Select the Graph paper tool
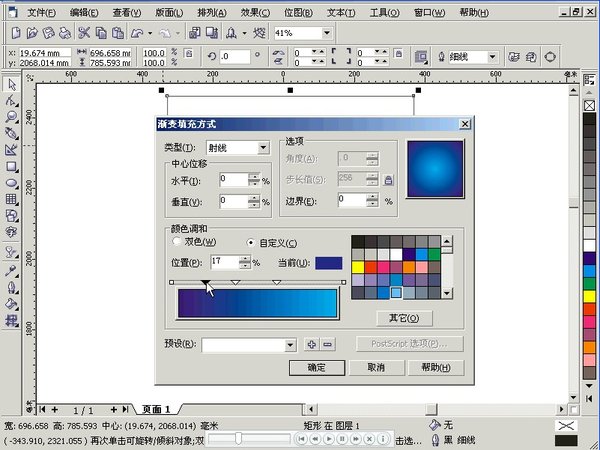The height and width of the screenshot is (450, 600). coord(11,199)
